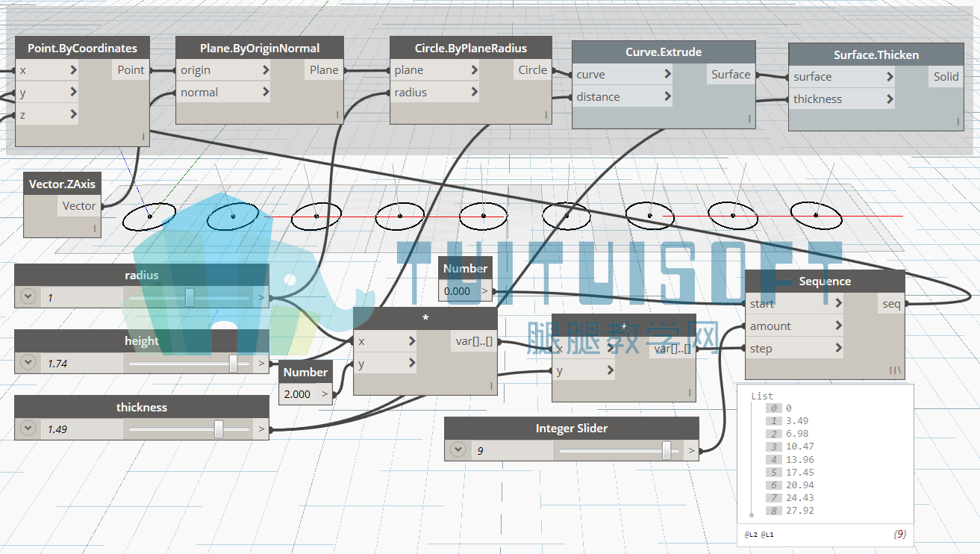The width and height of the screenshot is (980, 554).
Task: Click the amount input arrow on Sequence node
Action: pyautogui.click(x=839, y=326)
